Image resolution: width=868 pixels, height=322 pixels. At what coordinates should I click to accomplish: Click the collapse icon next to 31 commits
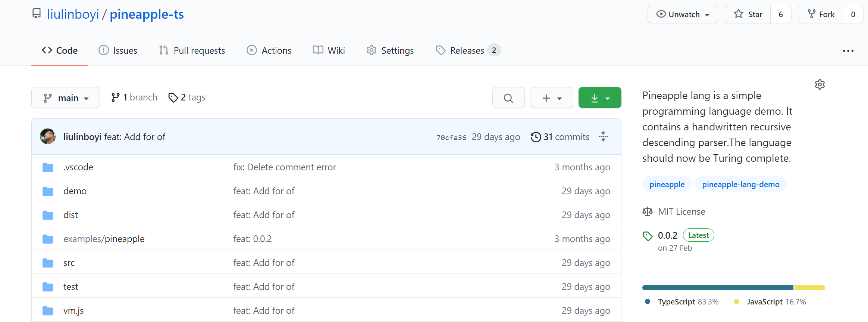pos(603,137)
